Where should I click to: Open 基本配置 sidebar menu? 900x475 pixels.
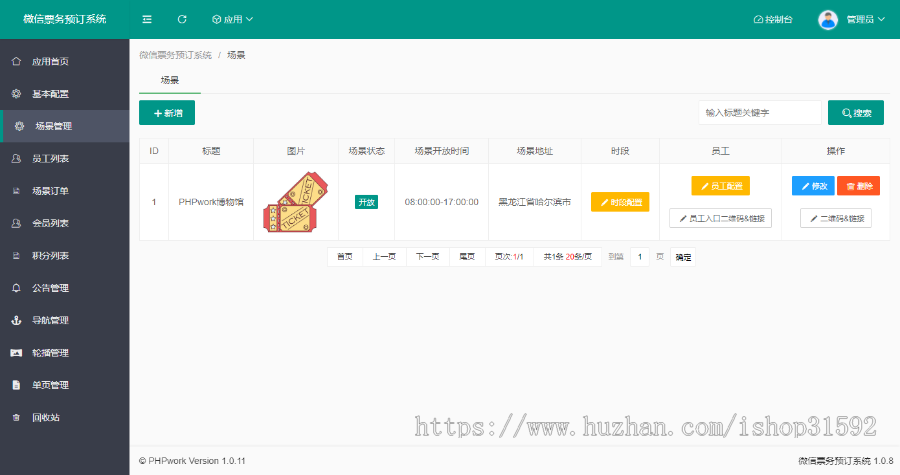point(65,94)
